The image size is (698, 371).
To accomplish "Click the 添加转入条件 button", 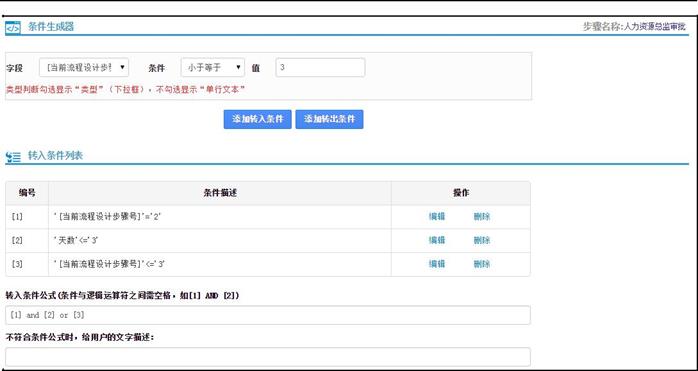I will pyautogui.click(x=257, y=119).
